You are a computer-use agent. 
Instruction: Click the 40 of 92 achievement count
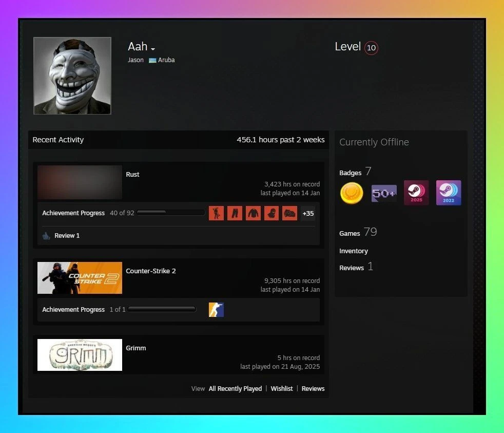[x=122, y=213]
